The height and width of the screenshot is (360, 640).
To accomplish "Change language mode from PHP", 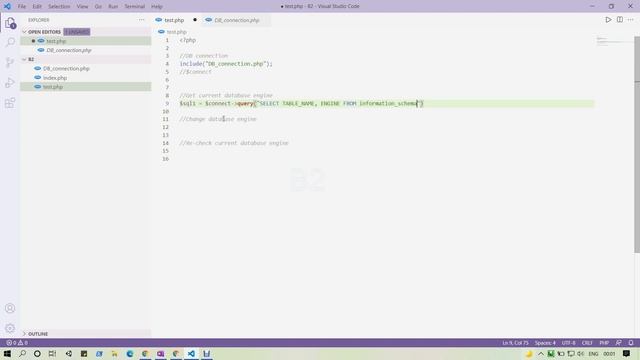I will click(x=604, y=343).
